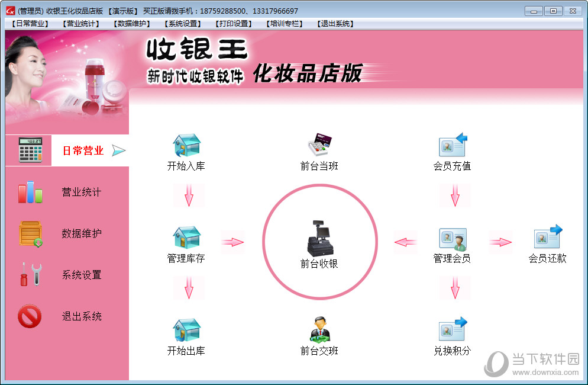Open the 【退出系统】 menu

click(x=335, y=24)
